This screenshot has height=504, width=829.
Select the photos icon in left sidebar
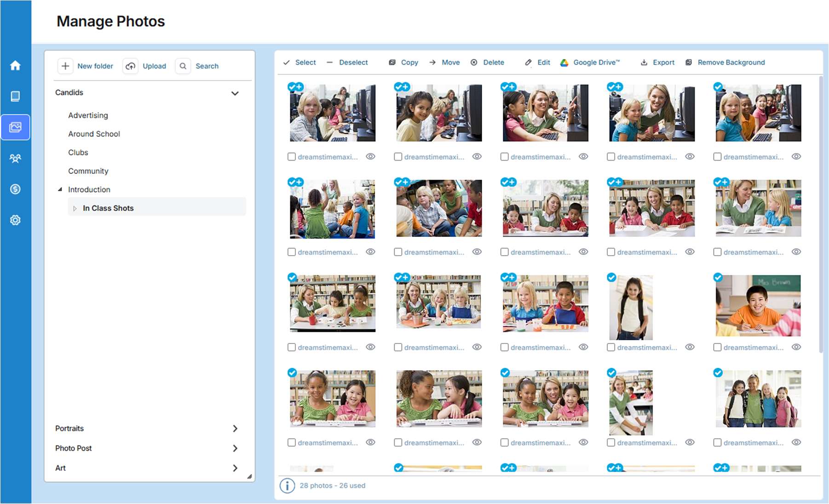(x=15, y=127)
